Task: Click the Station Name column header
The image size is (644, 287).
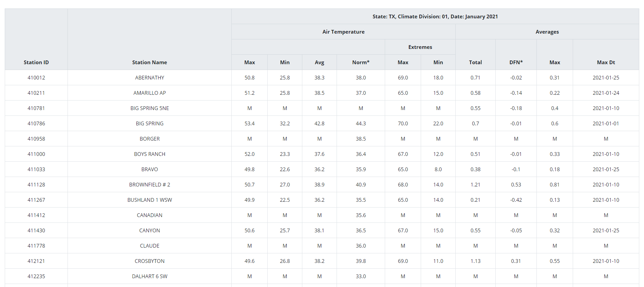Action: (x=149, y=62)
